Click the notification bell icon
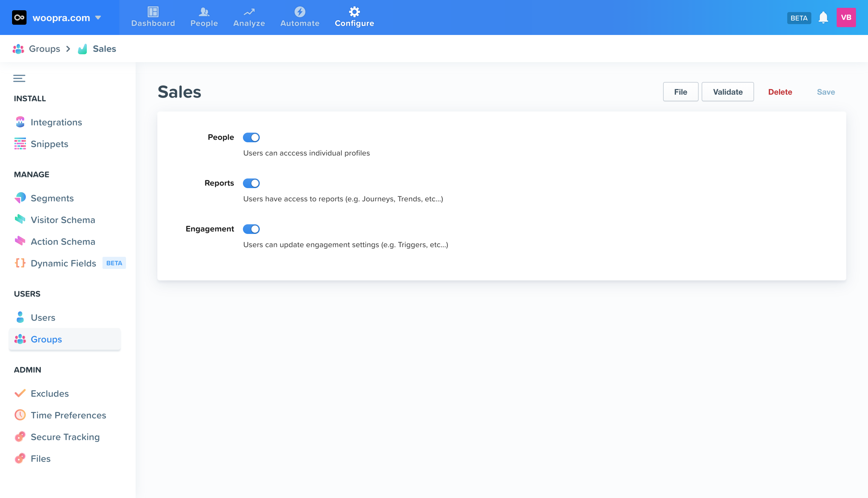 (823, 17)
